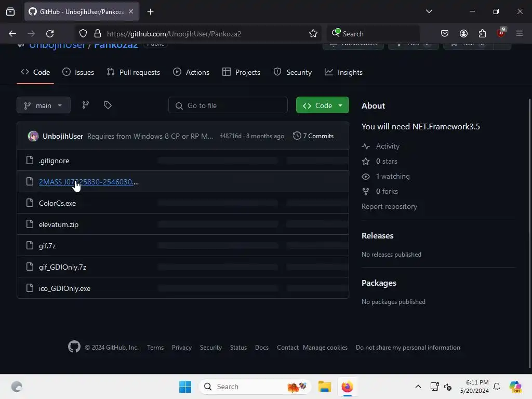Open the Releases heading link
Image resolution: width=532 pixels, height=399 pixels.
click(377, 235)
